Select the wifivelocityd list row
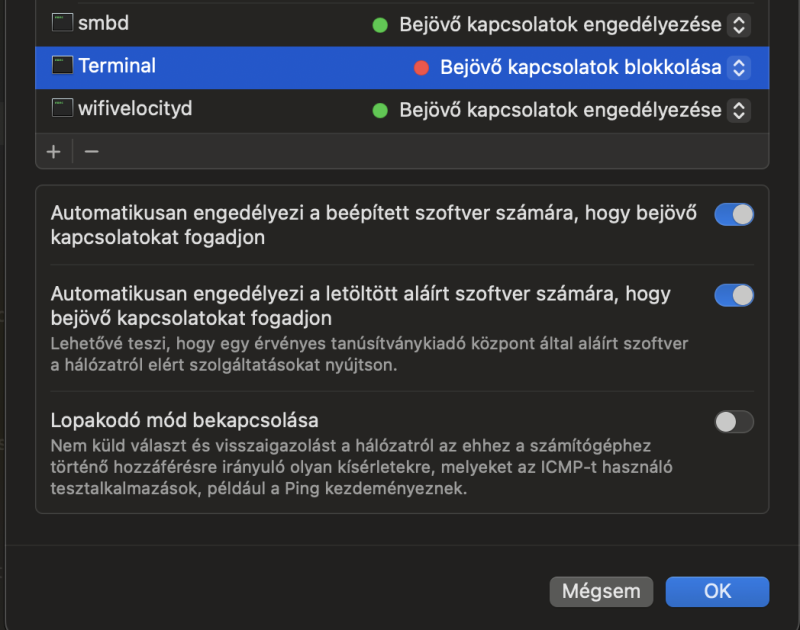Screen dimensions: 800x630 (402, 110)
